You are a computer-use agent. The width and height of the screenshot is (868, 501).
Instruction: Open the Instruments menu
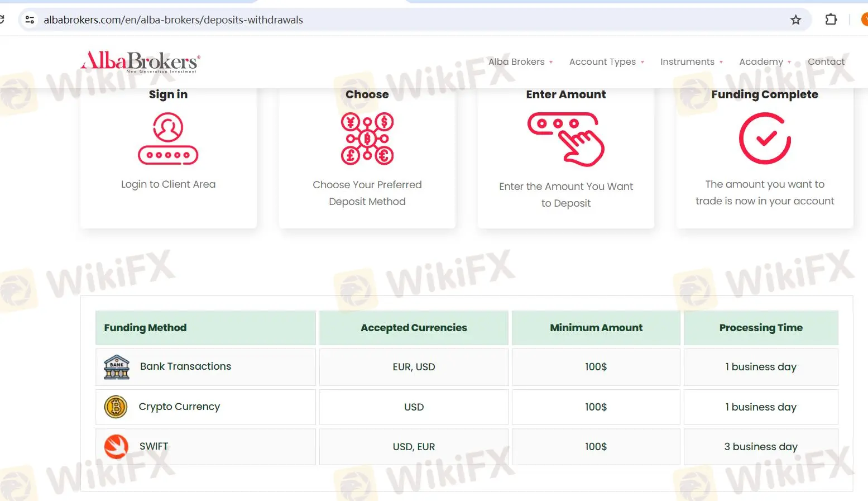point(687,62)
